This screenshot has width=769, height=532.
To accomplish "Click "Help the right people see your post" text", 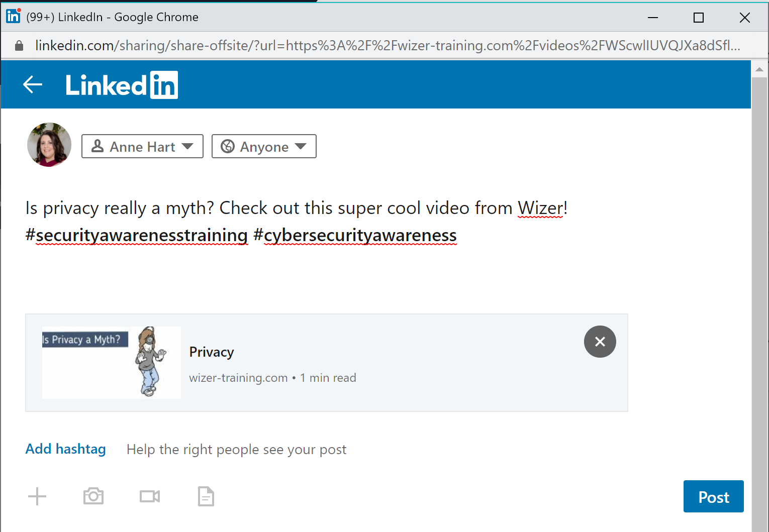I will pyautogui.click(x=236, y=450).
